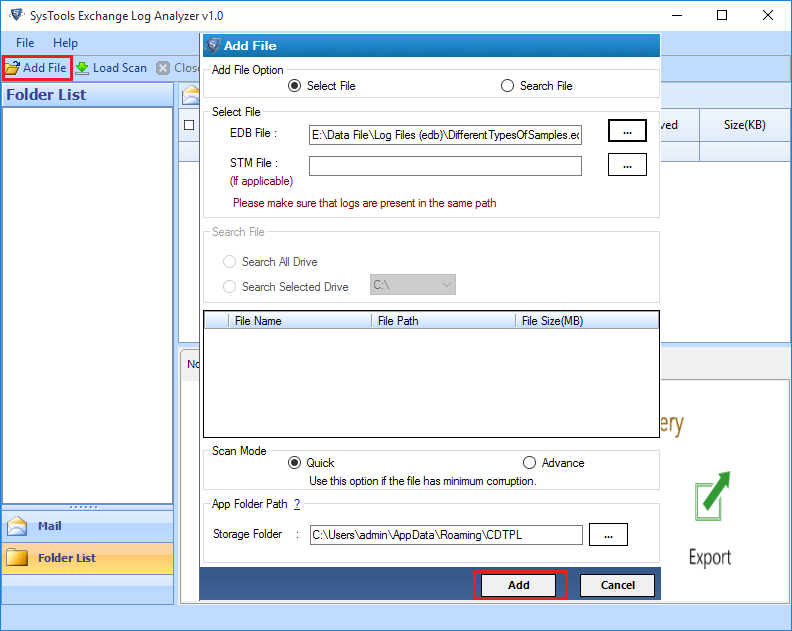Choose the Search All Drive option
Screen dimensions: 792x631
point(270,262)
